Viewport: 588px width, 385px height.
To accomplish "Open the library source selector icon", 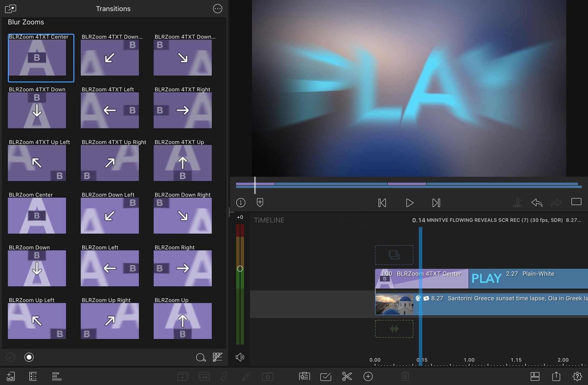I will coord(11,9).
